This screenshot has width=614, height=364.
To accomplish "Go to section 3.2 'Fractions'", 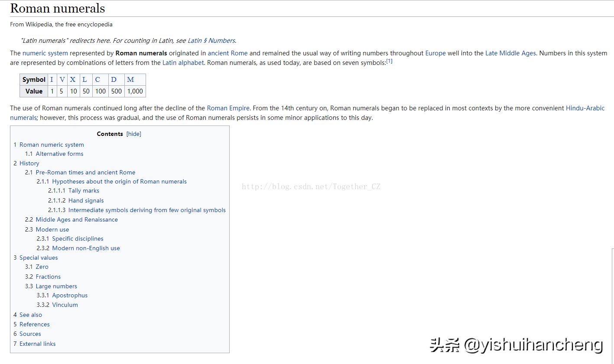I will pyautogui.click(x=48, y=277).
